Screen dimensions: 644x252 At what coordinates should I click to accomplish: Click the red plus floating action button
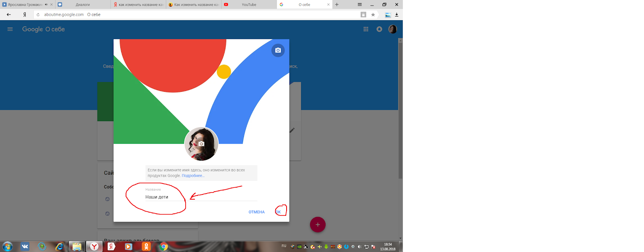tap(318, 225)
